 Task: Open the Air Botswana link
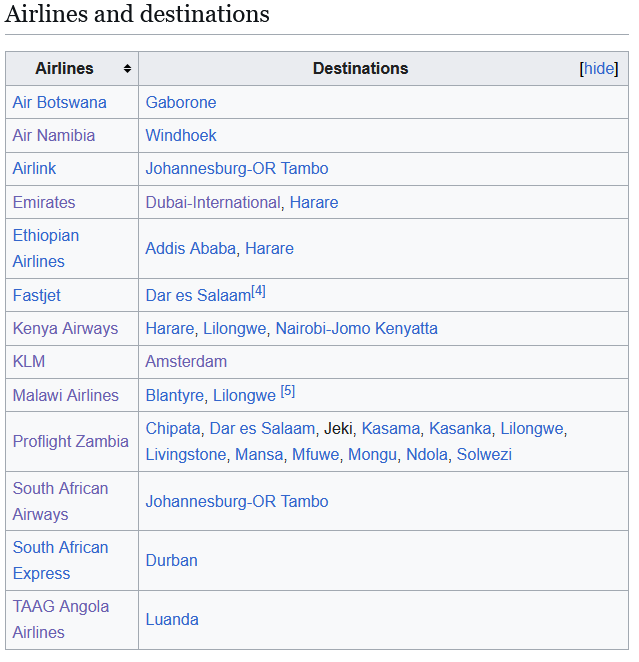pos(59,102)
